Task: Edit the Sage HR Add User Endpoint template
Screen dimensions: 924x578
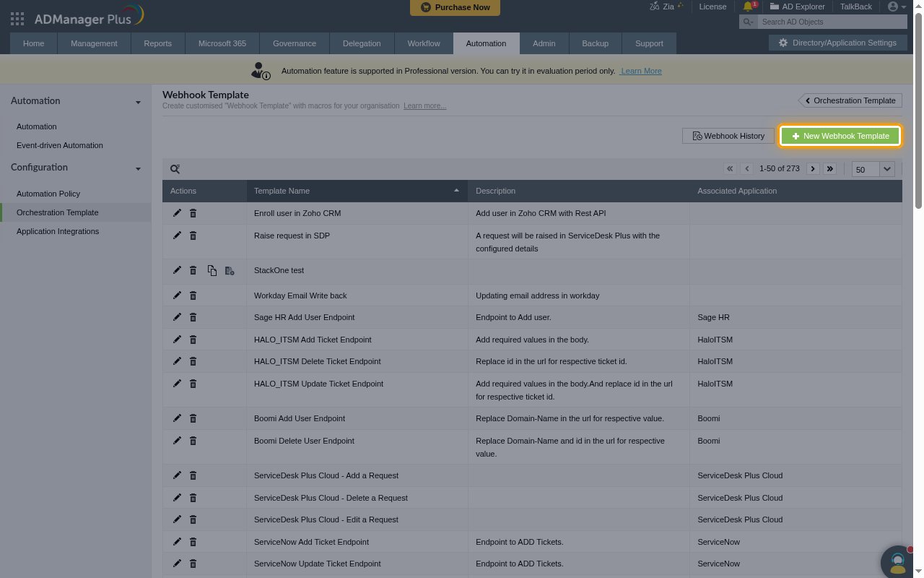Action: tap(177, 317)
